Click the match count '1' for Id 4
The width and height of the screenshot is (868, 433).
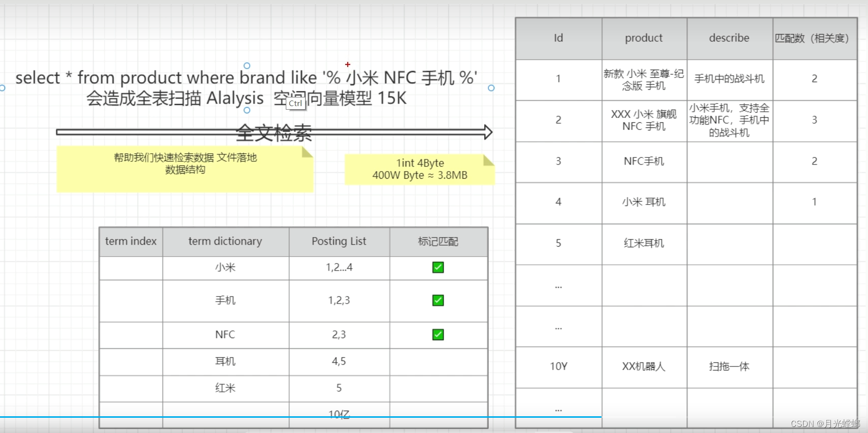(x=815, y=203)
